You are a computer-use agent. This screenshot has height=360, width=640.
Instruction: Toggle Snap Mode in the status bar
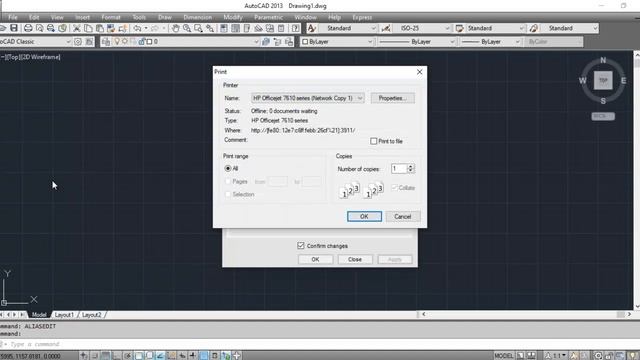95,356
